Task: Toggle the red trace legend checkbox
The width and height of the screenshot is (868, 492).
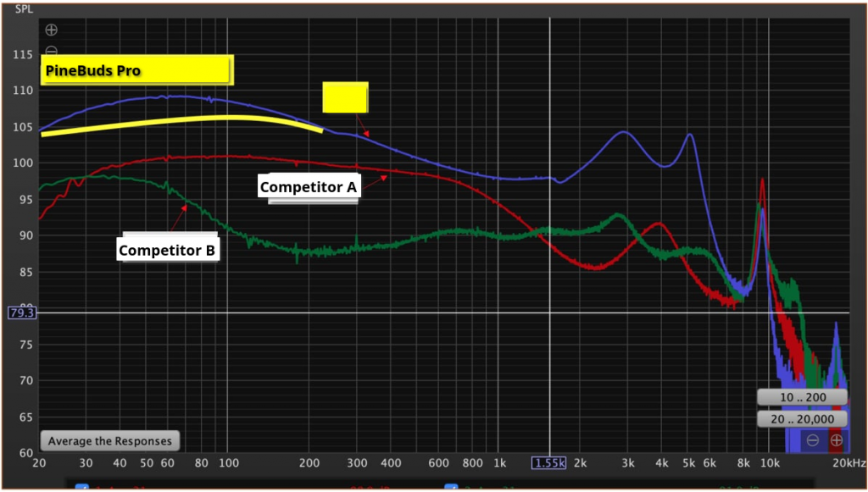Action: [82, 489]
